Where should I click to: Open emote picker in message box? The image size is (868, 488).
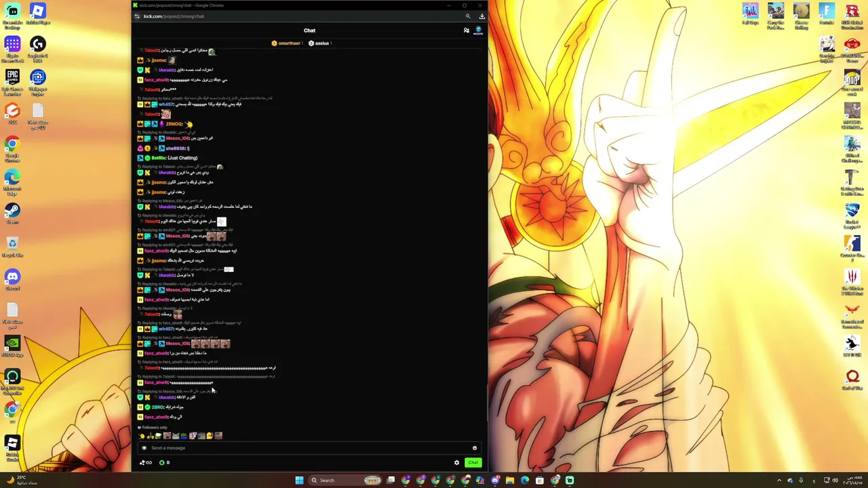475,448
